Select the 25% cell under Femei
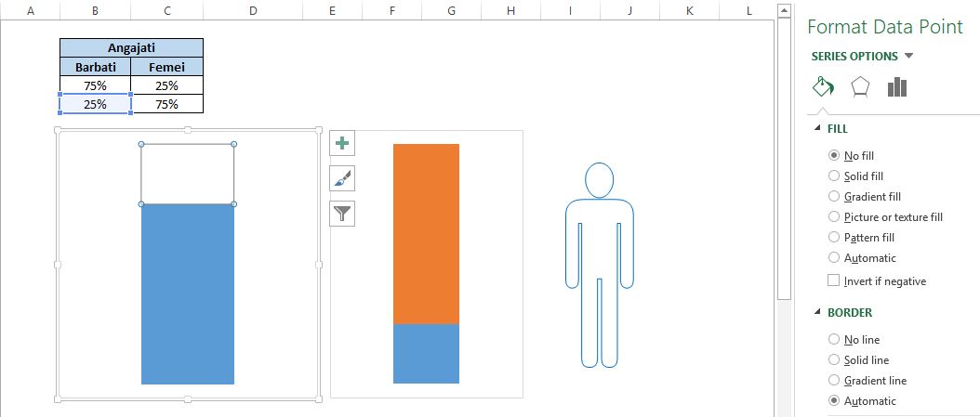Image resolution: width=980 pixels, height=417 pixels. tap(166, 85)
